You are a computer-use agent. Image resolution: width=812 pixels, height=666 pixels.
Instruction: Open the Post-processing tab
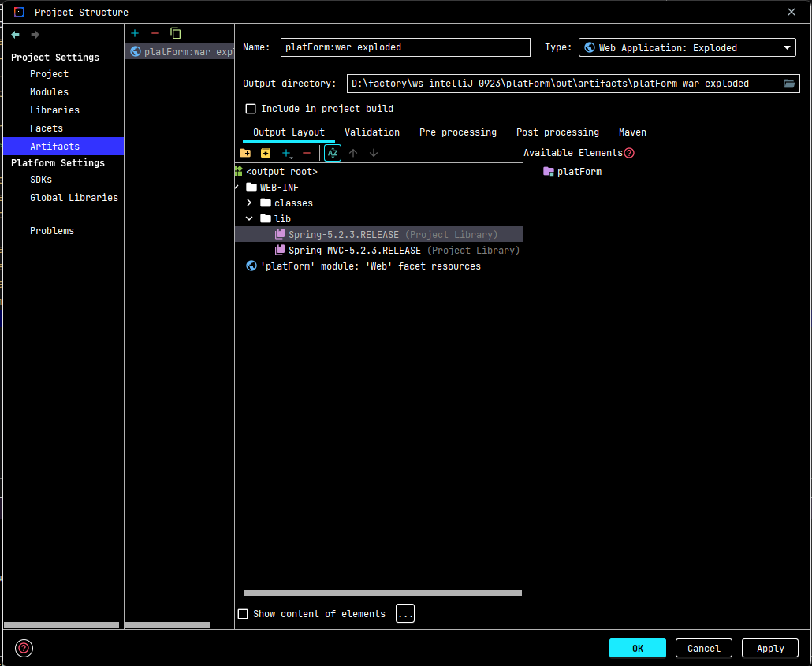pos(557,132)
